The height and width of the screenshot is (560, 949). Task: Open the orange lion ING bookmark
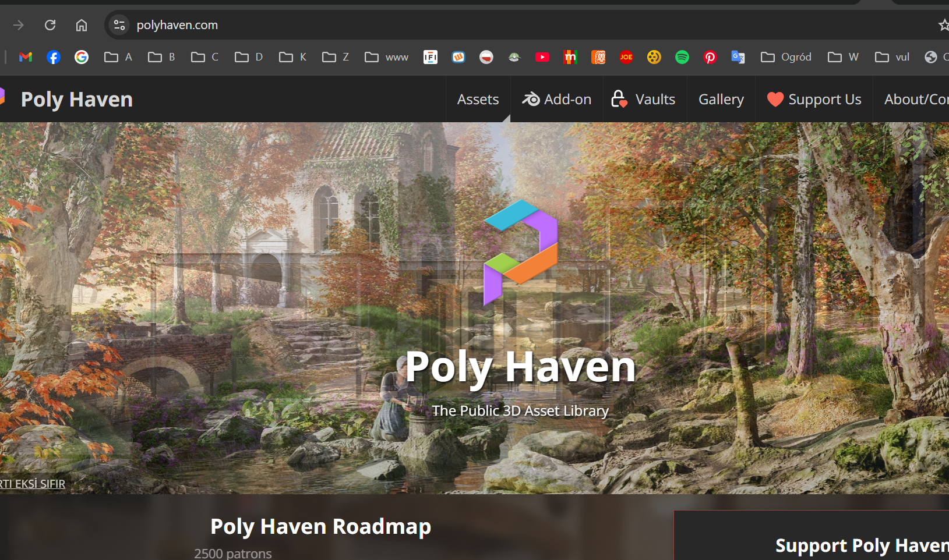(x=598, y=57)
